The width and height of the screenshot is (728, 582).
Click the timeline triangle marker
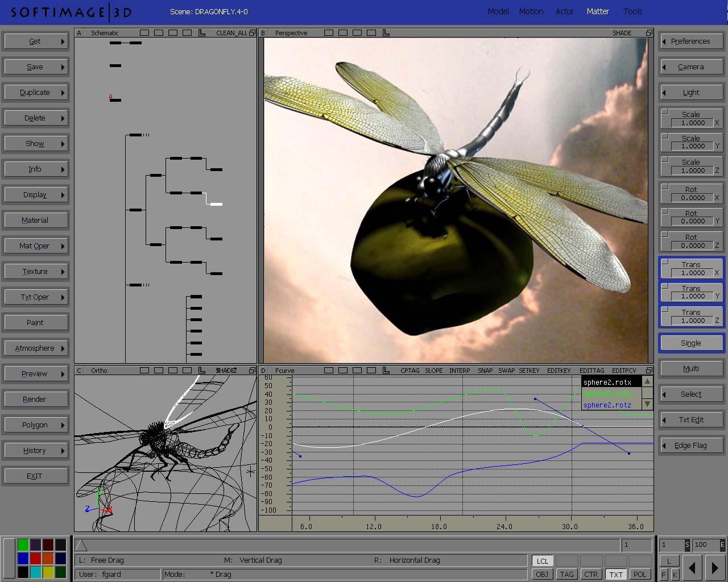81,546
